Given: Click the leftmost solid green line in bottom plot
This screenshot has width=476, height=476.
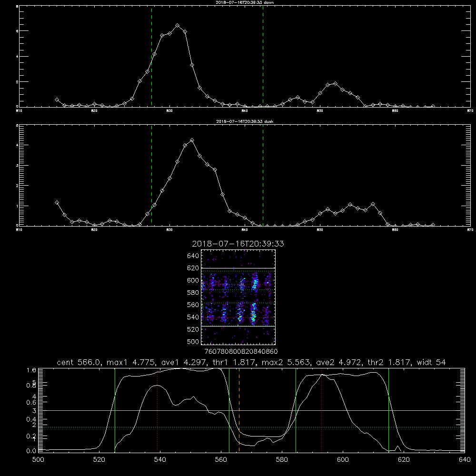Looking at the screenshot, I should click(115, 410).
